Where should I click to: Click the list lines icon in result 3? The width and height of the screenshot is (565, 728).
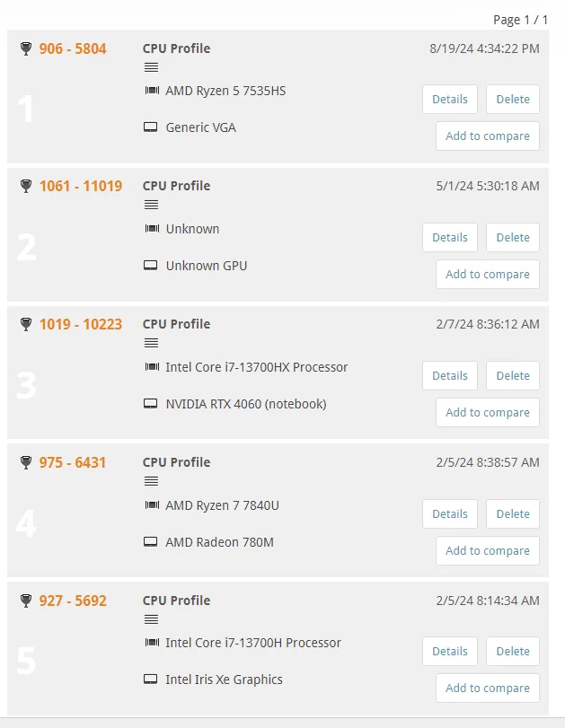point(151,343)
